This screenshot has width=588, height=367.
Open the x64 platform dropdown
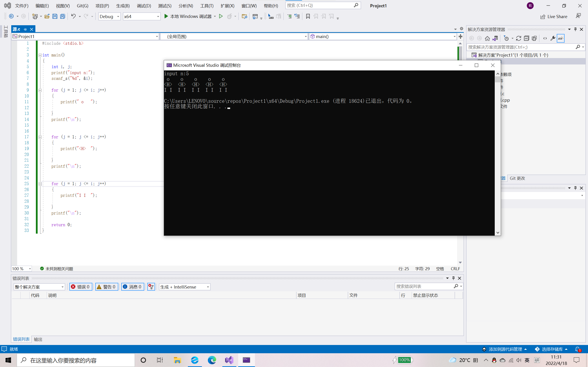[141, 17]
